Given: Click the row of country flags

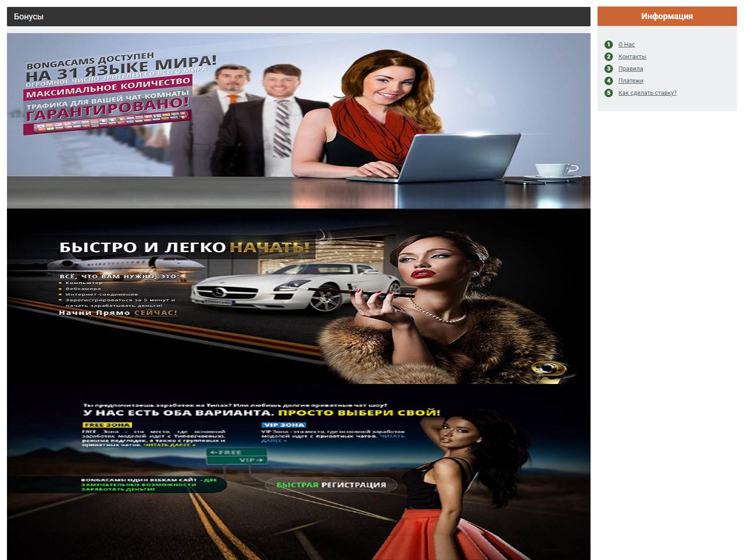Looking at the screenshot, I should tap(110, 123).
